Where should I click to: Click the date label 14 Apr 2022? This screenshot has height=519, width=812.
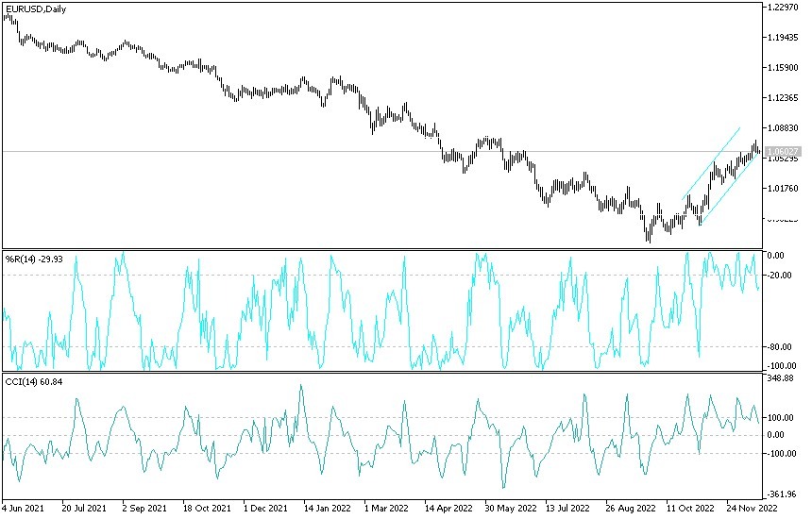[448, 508]
